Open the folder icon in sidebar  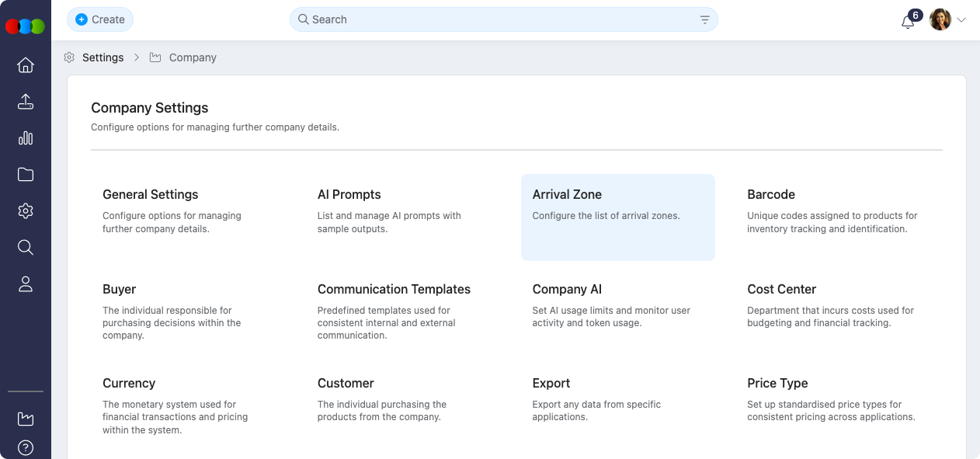coord(26,175)
